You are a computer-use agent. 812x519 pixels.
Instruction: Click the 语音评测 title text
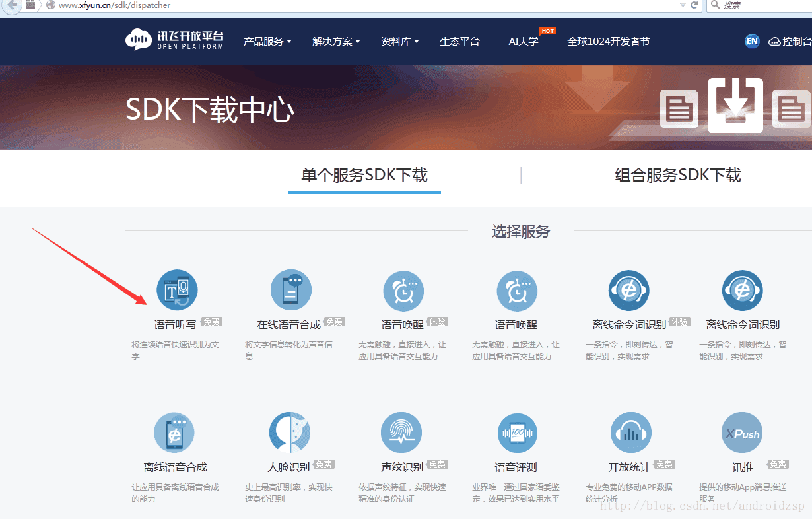(516, 467)
